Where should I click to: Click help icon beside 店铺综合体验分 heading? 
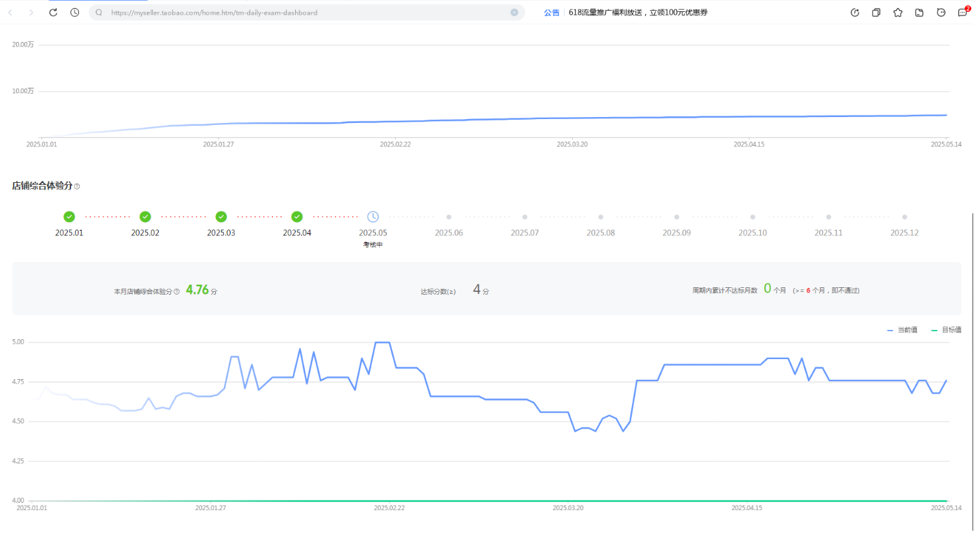[77, 187]
